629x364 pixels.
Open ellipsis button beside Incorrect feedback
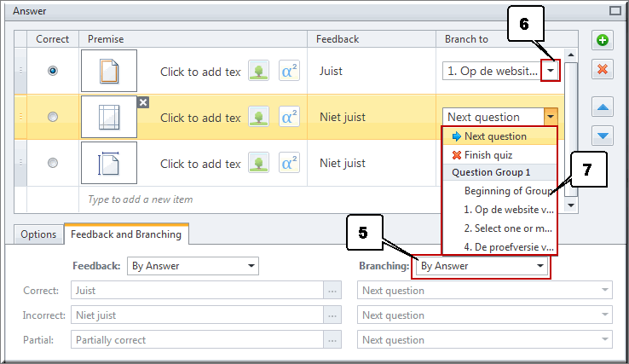point(332,315)
